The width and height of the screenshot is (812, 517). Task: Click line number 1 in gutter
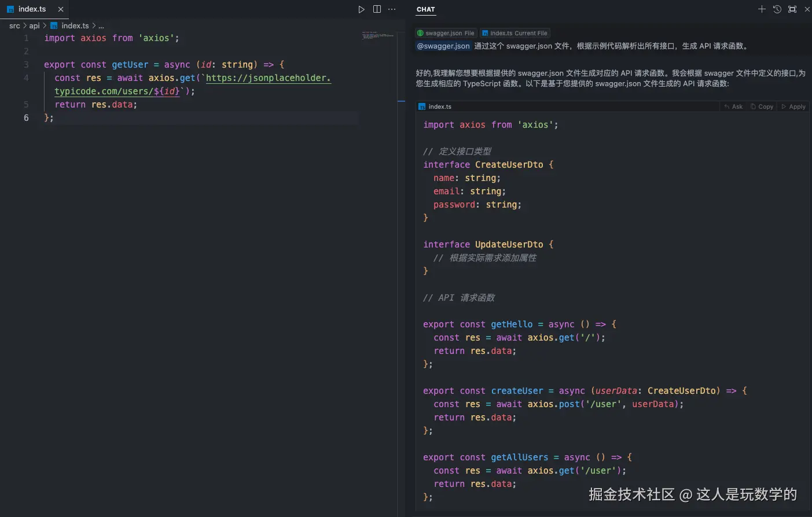pos(26,38)
